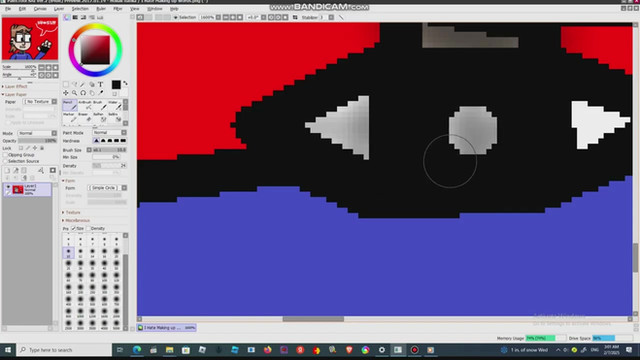Expand the Texture section
This screenshot has width=640, height=360.
73,212
